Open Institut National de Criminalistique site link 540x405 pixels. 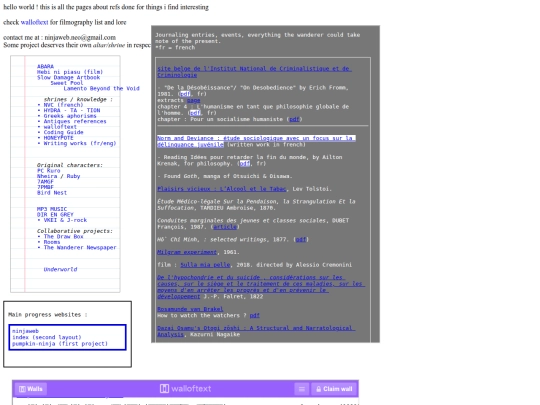click(x=254, y=72)
